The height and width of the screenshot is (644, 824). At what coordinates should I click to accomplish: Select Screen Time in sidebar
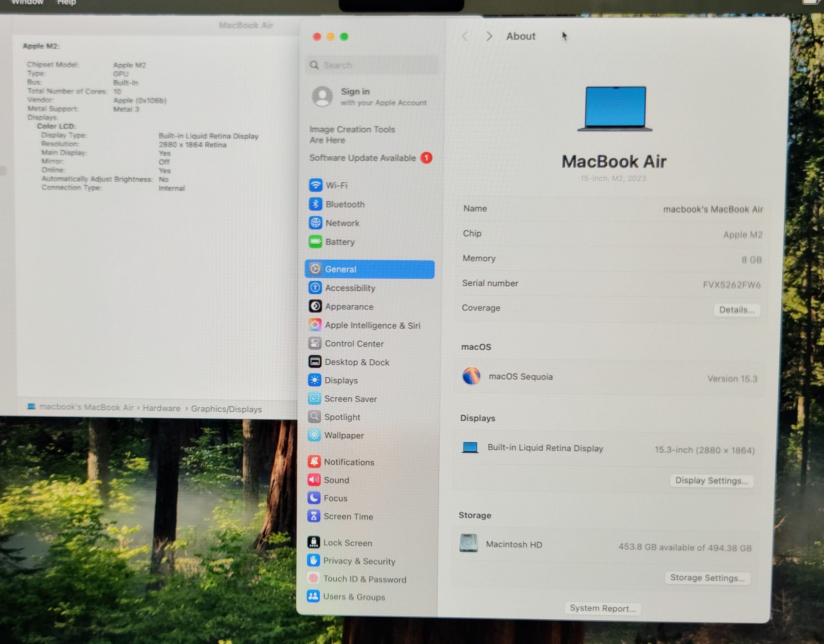point(348,516)
